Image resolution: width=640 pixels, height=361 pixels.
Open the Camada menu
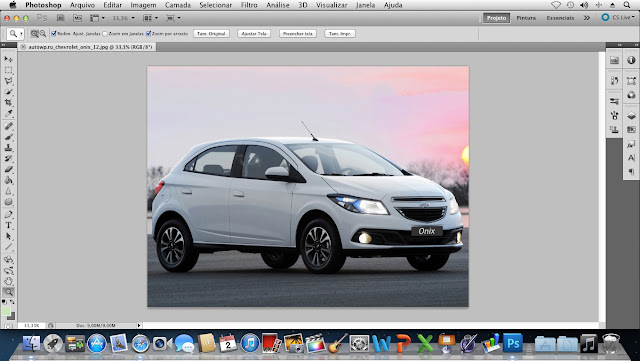click(x=178, y=5)
